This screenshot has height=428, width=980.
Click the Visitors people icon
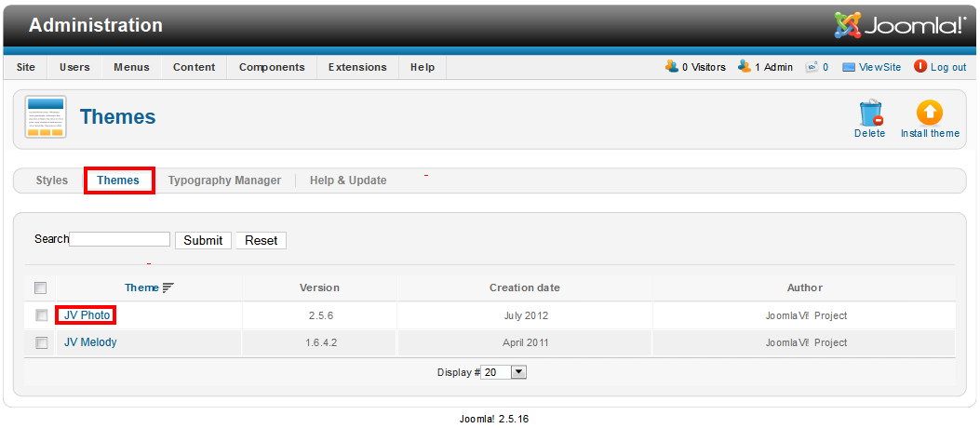(672, 66)
